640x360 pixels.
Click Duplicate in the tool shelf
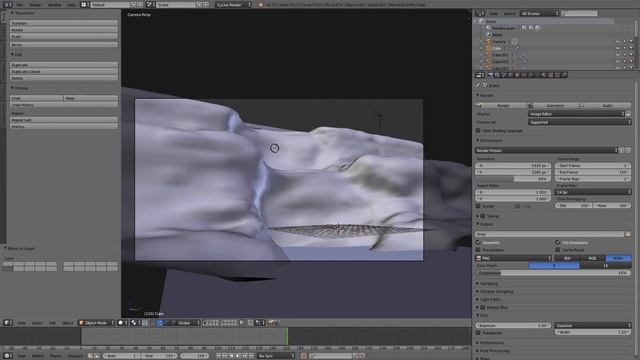point(64,64)
